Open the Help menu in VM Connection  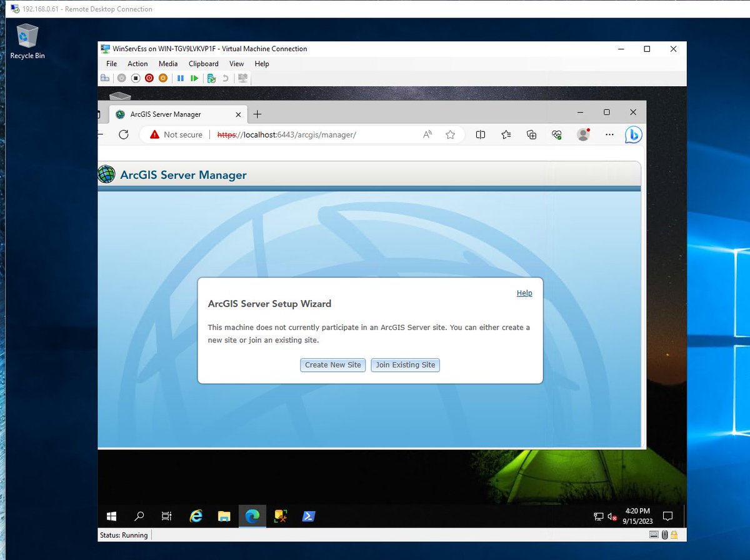click(x=262, y=64)
